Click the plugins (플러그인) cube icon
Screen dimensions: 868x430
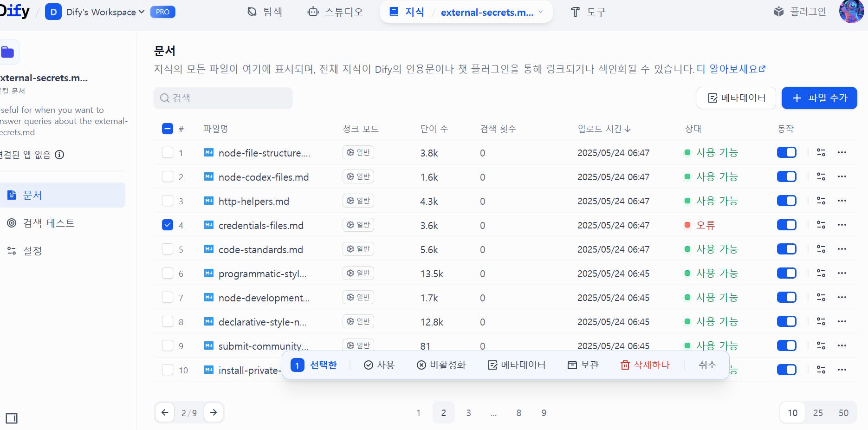tap(778, 12)
